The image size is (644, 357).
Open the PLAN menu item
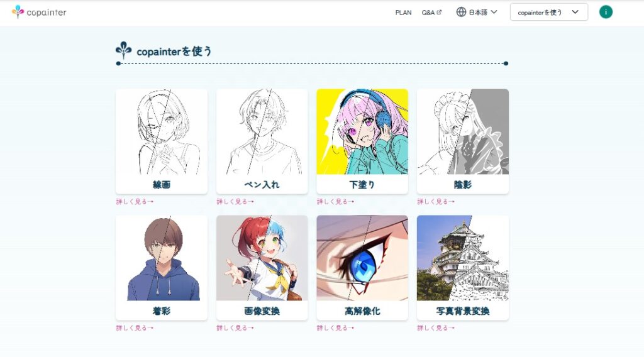point(403,13)
